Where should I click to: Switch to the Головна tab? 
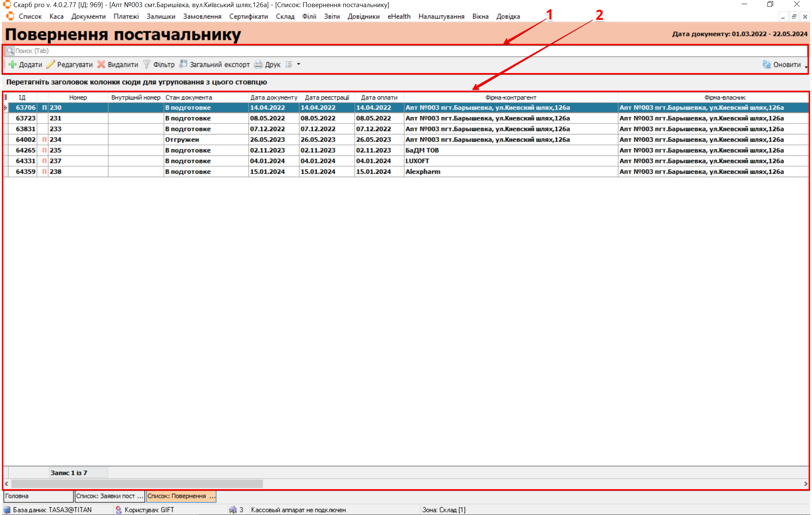(37, 496)
